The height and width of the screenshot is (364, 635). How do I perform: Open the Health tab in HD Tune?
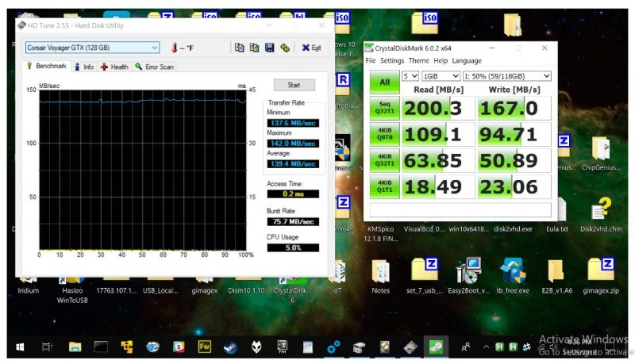pyautogui.click(x=114, y=67)
